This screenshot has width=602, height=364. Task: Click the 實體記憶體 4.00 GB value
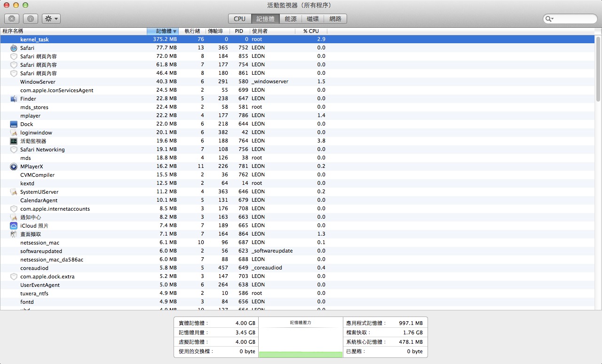tap(245, 324)
